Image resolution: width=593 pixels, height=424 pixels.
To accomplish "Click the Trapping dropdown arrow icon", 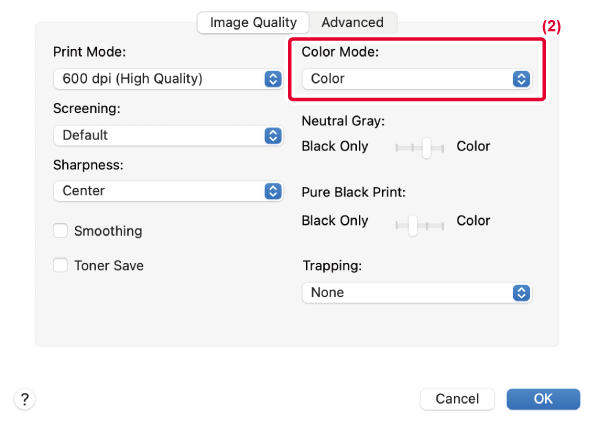I will (521, 293).
